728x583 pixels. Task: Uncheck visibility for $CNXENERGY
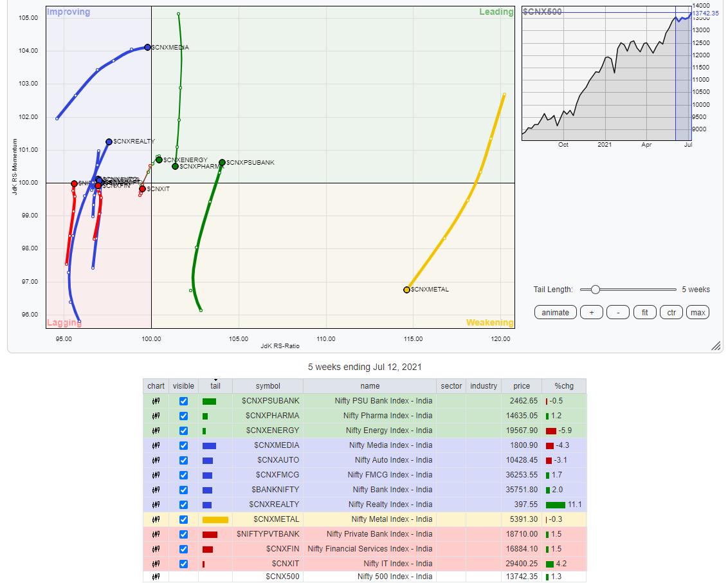[183, 430]
